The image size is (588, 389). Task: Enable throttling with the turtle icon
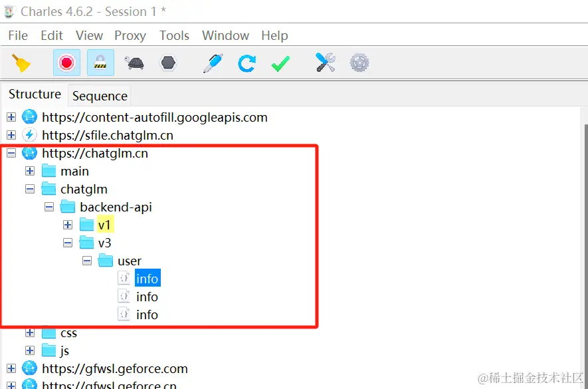(134, 63)
